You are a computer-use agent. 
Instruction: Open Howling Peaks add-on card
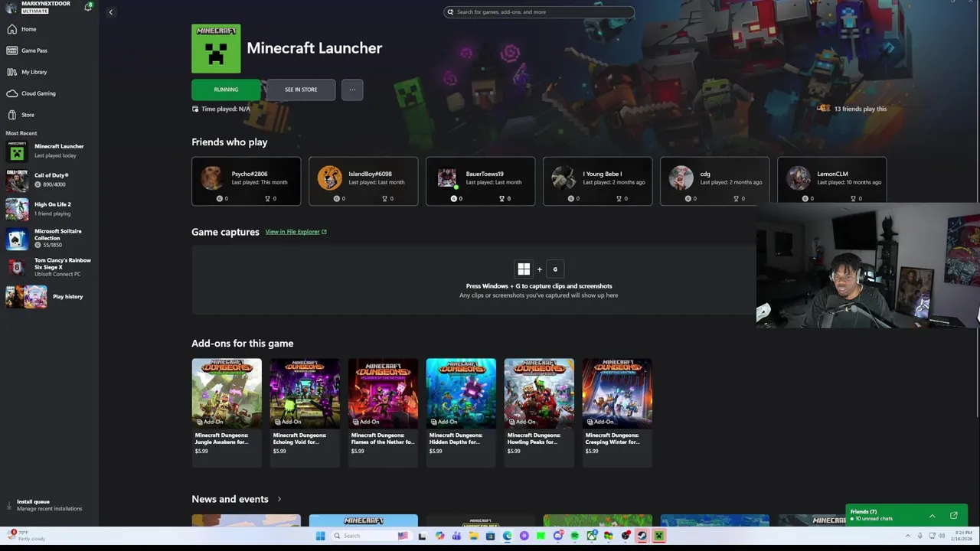pyautogui.click(x=539, y=412)
